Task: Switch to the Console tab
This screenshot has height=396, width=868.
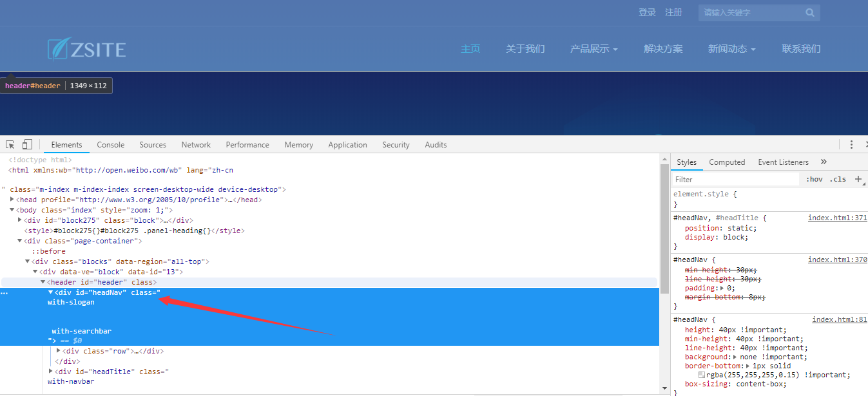Action: click(111, 145)
